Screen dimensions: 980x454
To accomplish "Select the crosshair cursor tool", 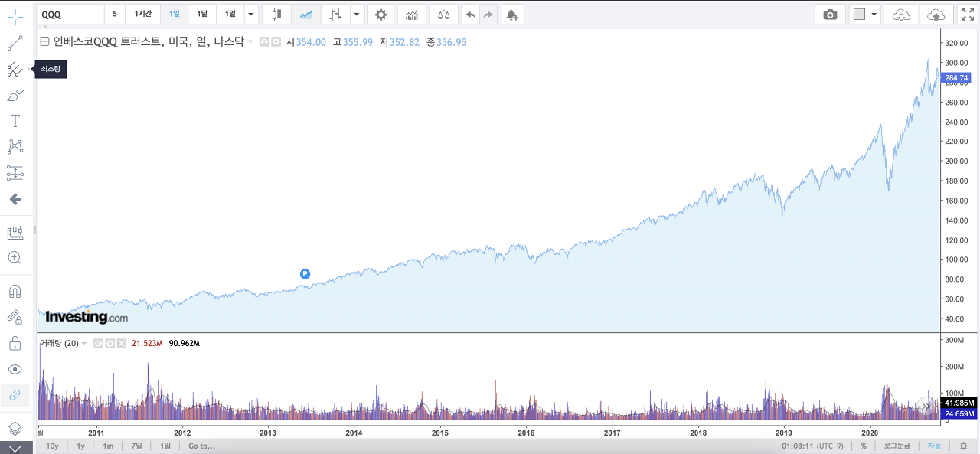I will coord(15,18).
